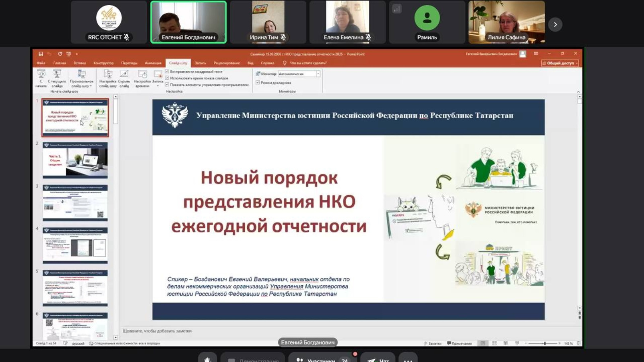Switch to slide sorter view icon
Image resolution: width=644 pixels, height=362 pixels.
(494, 343)
